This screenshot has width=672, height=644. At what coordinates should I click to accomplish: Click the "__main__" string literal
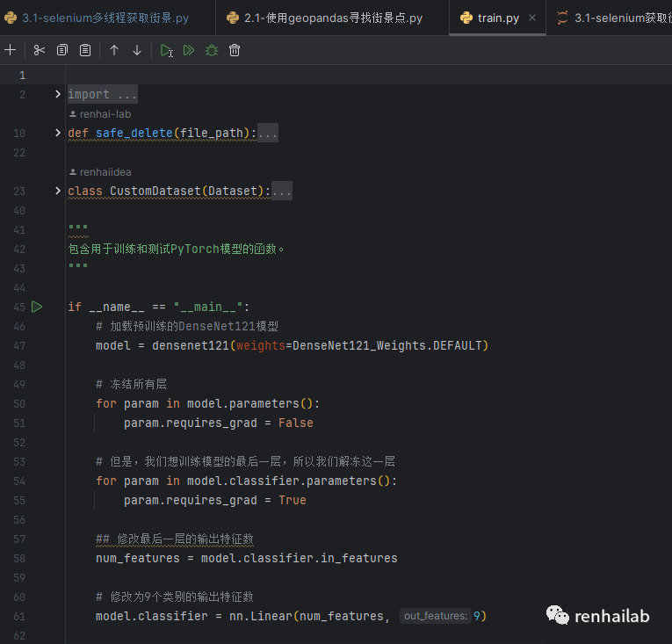208,307
